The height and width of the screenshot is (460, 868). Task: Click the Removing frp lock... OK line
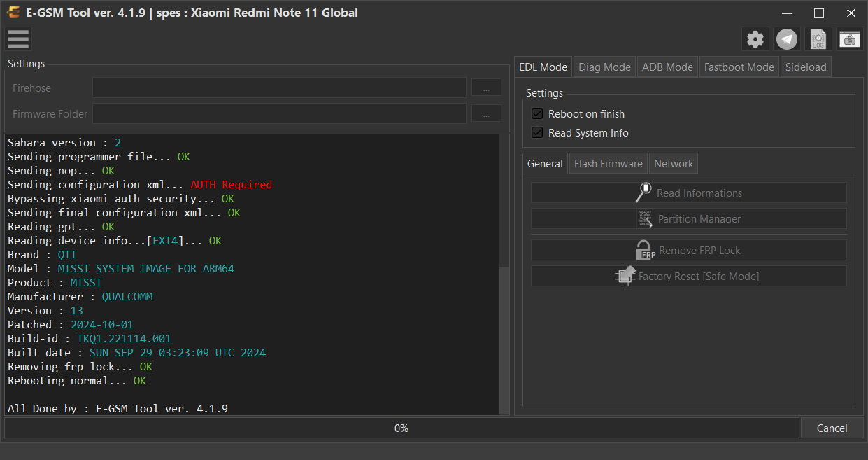click(80, 367)
